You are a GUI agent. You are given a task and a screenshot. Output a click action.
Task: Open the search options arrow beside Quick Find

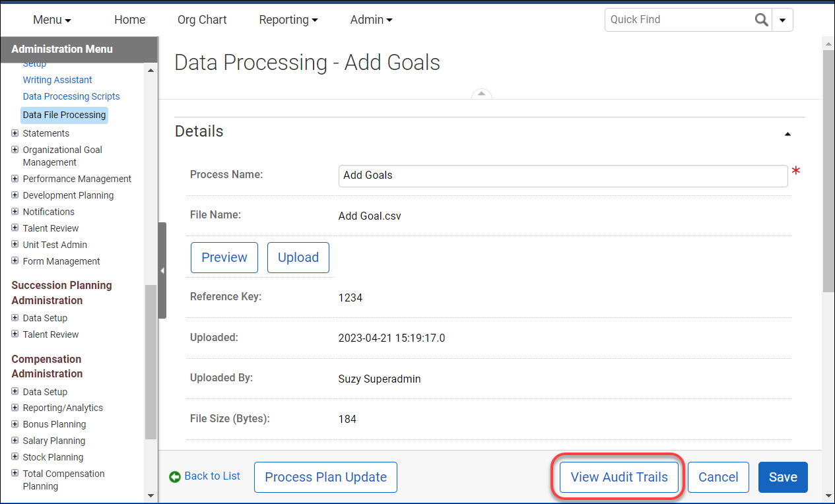[x=782, y=20]
